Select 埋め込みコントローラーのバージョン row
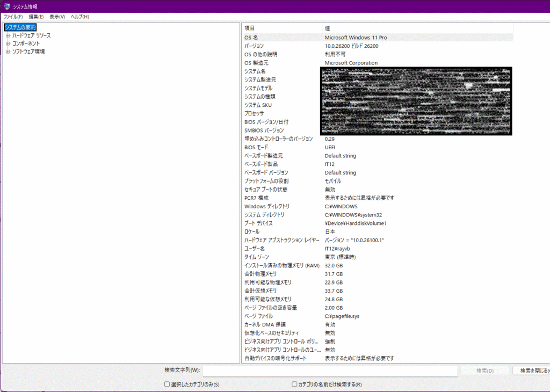This screenshot has width=550, height=392. coord(378,139)
